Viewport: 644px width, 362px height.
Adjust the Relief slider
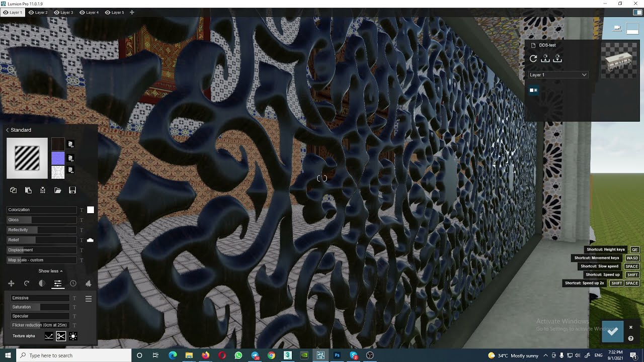click(42, 240)
